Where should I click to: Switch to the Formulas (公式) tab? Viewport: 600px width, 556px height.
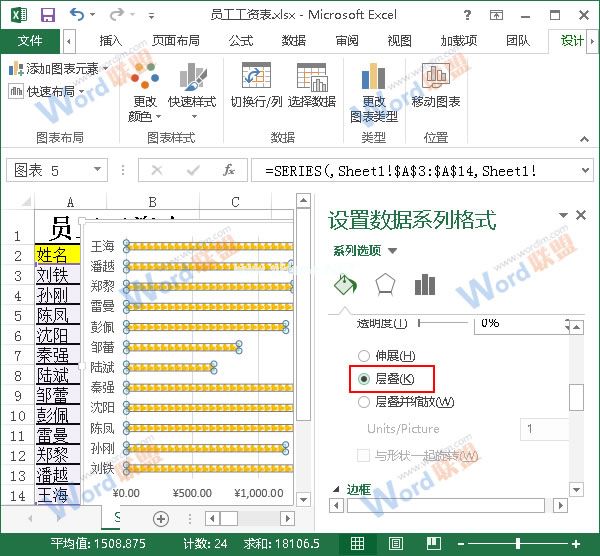[240, 41]
